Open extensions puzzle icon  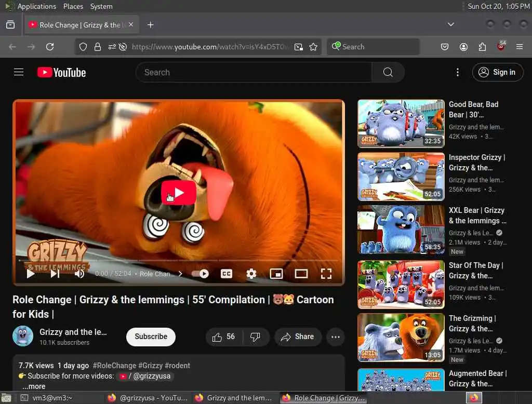pyautogui.click(x=482, y=47)
